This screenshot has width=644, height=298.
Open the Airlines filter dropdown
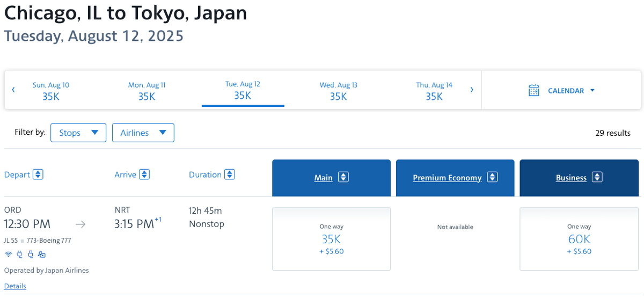point(143,133)
